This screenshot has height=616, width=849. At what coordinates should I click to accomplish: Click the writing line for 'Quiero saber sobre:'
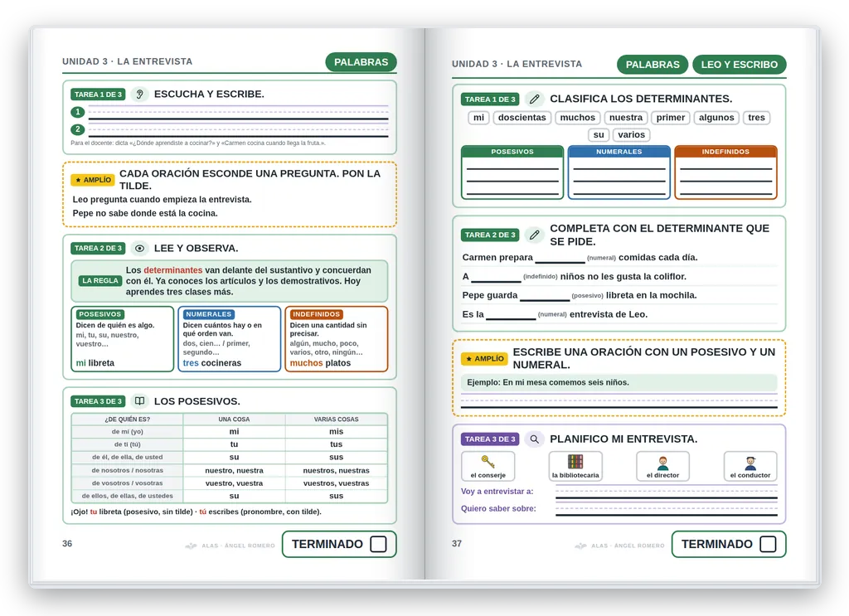pos(666,511)
